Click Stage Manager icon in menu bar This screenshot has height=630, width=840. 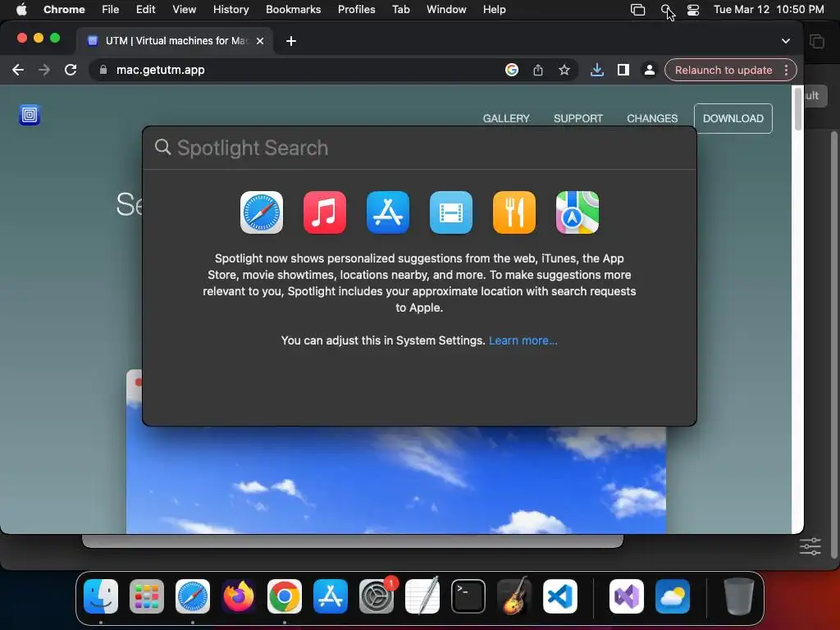[x=637, y=10]
